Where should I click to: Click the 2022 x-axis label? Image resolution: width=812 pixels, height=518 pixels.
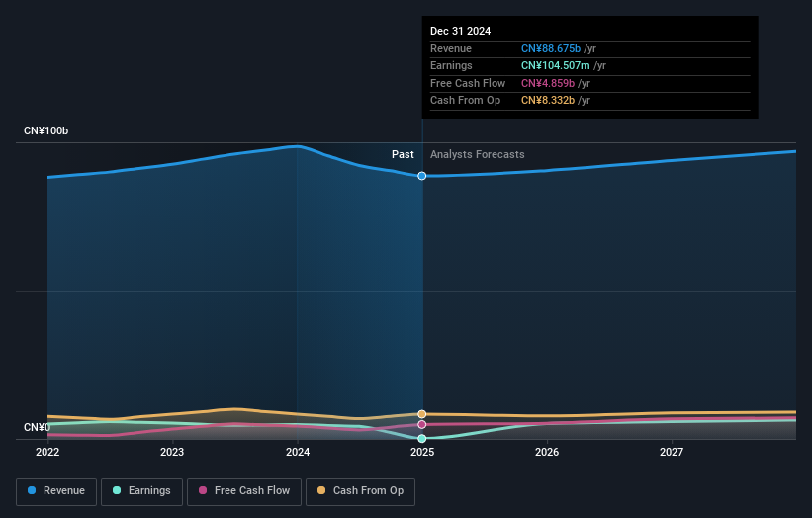coord(47,452)
